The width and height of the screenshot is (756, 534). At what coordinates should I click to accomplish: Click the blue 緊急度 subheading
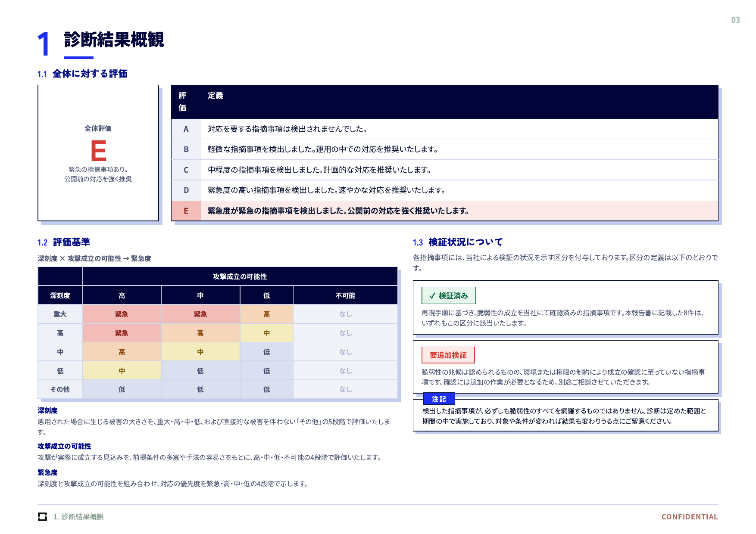pyautogui.click(x=47, y=472)
